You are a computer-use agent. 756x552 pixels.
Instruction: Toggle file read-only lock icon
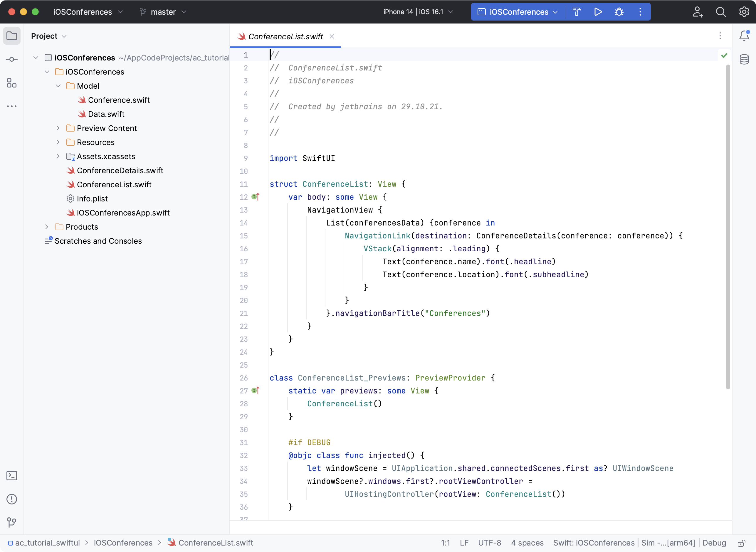click(742, 543)
